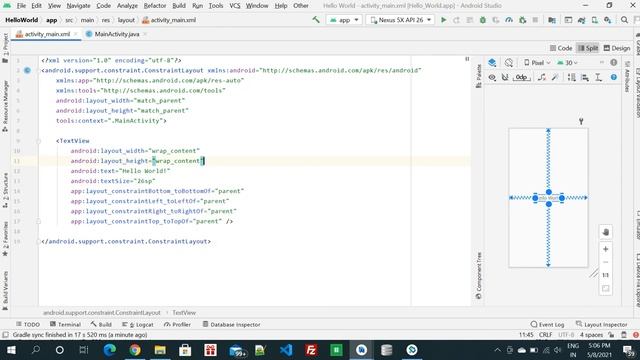Select the activity_main.xml editor tab
The image size is (640, 360).
[47, 34]
